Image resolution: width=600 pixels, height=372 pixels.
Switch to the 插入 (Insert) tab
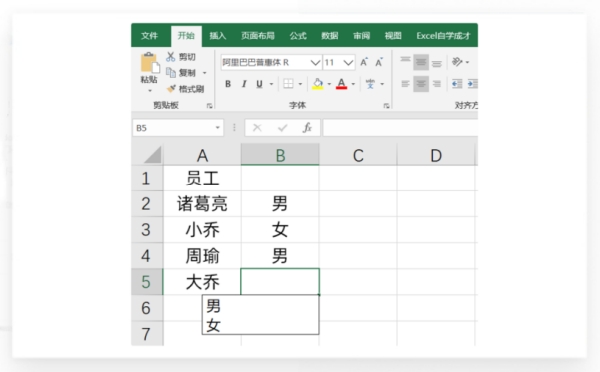[x=218, y=36]
